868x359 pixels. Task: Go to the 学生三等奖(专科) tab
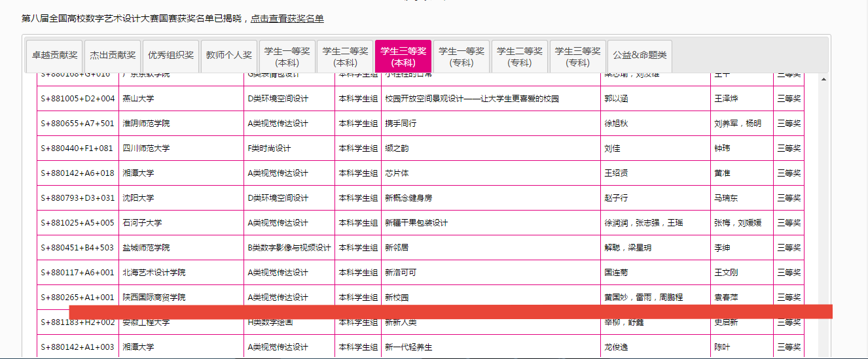point(578,57)
